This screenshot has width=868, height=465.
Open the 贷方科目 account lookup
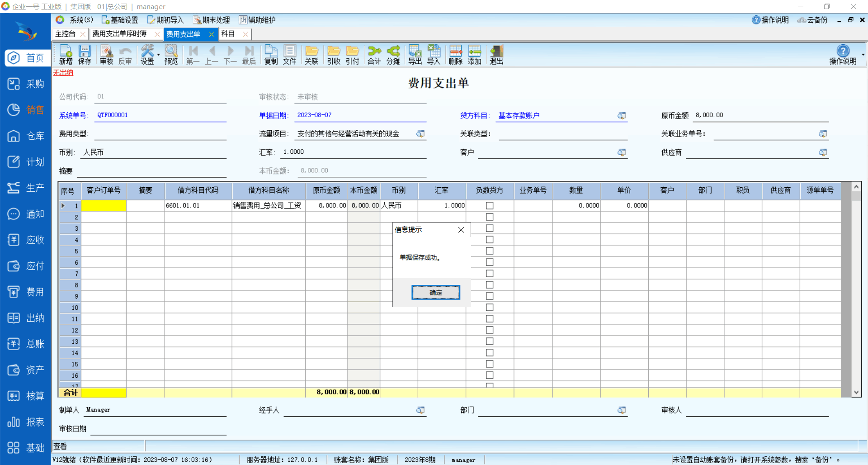(622, 116)
